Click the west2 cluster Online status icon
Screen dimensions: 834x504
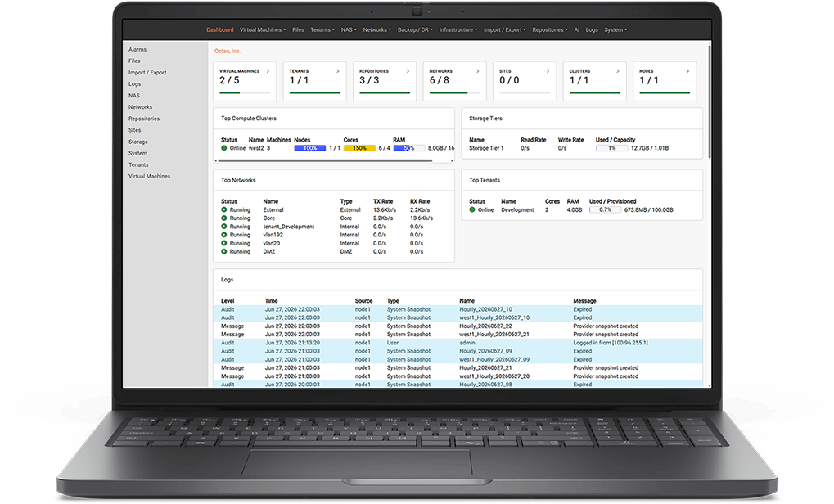(x=224, y=148)
